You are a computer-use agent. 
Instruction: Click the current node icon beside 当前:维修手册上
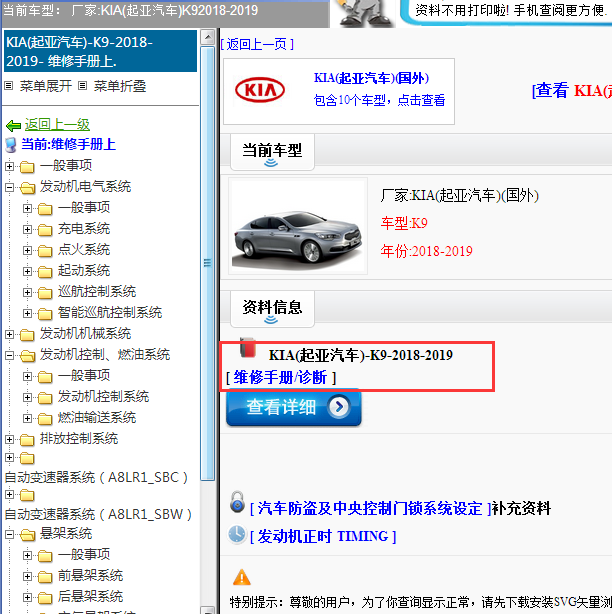click(x=11, y=144)
